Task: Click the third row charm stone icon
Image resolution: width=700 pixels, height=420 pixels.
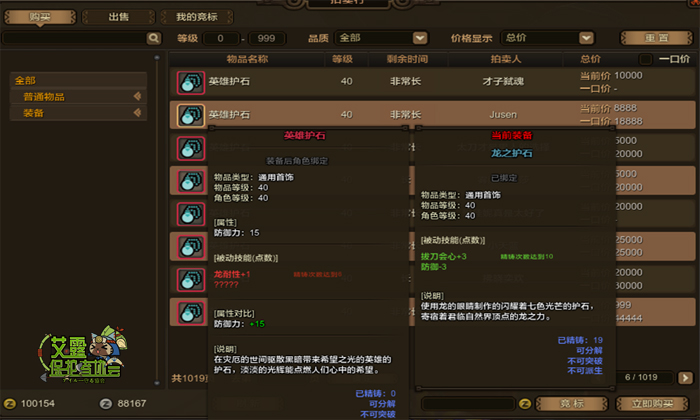Action: (x=191, y=149)
